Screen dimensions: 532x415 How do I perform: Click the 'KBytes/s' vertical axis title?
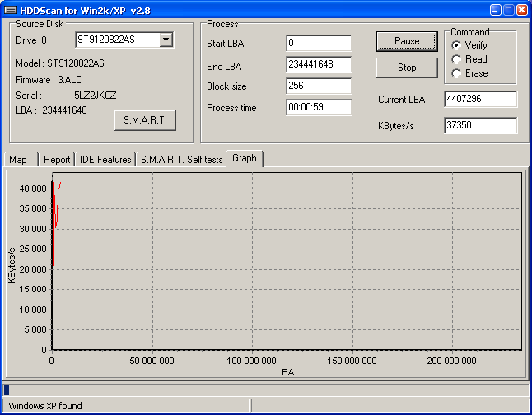(12, 266)
